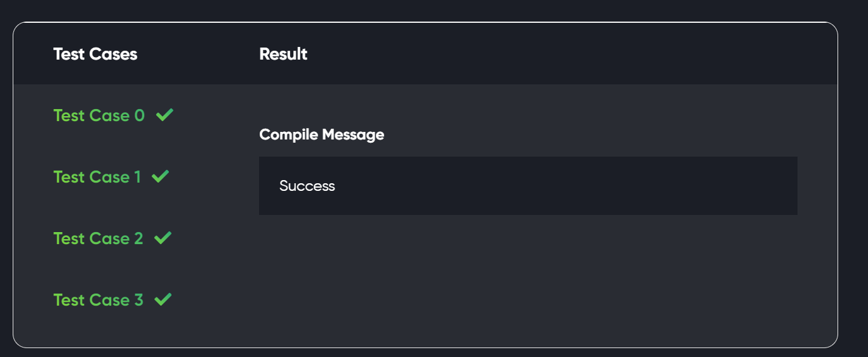Select the Test Case 0 label
The image size is (868, 357).
click(98, 115)
